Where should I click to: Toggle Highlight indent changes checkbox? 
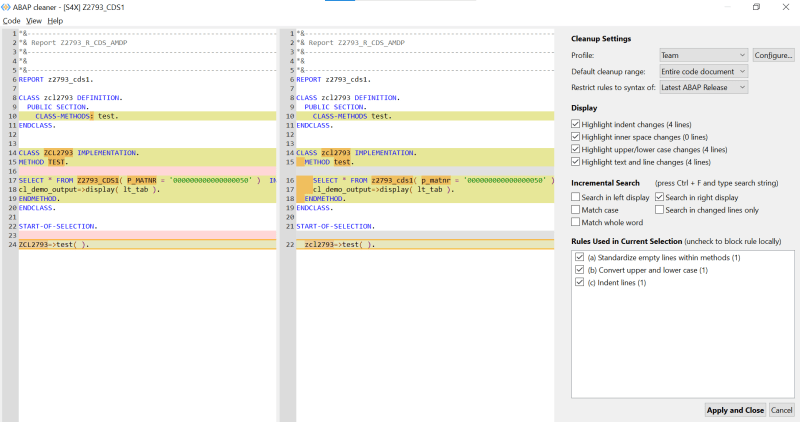coord(576,124)
